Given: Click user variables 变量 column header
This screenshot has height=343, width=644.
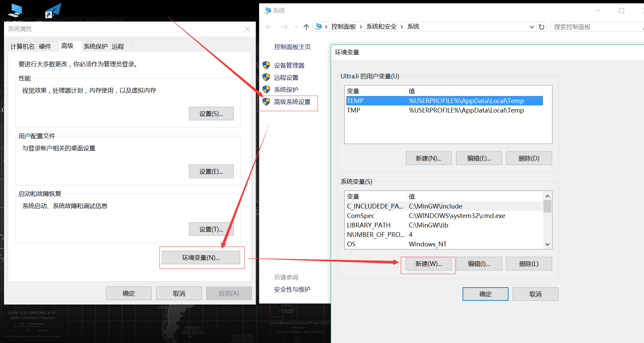Looking at the screenshot, I should tap(376, 91).
